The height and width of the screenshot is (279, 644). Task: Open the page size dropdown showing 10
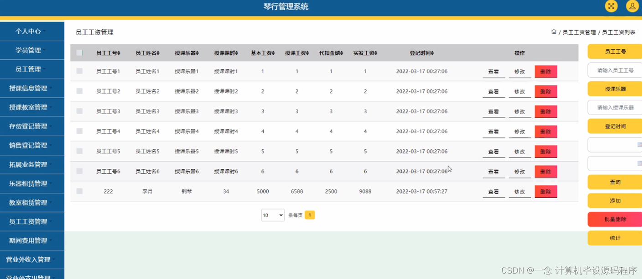point(273,215)
